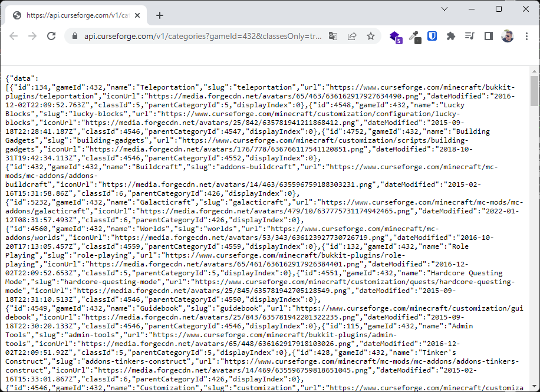This screenshot has width=540, height=392.
Task: Open the Google Translate extension icon
Action: 333,36
